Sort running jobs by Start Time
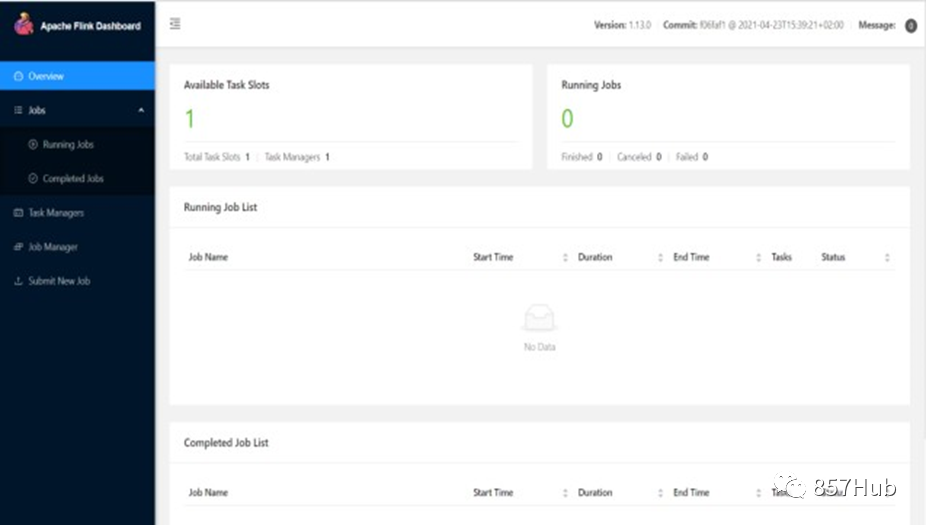The image size is (926, 525). coord(565,257)
